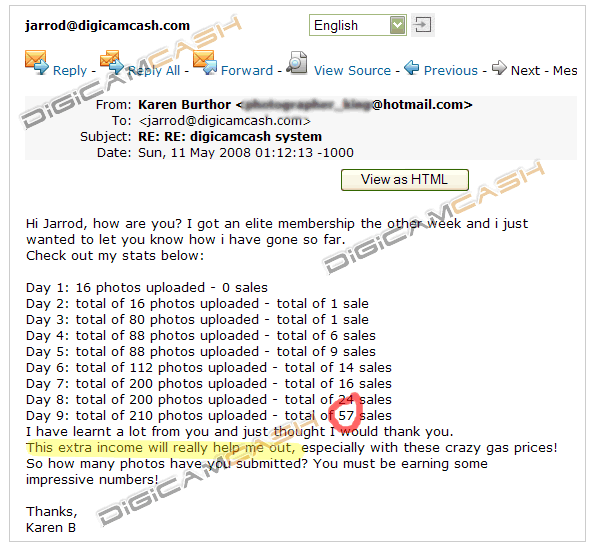The height and width of the screenshot is (548, 600).
Task: Select account address jarrod@digicamcash.com at top
Action: pyautogui.click(x=108, y=25)
